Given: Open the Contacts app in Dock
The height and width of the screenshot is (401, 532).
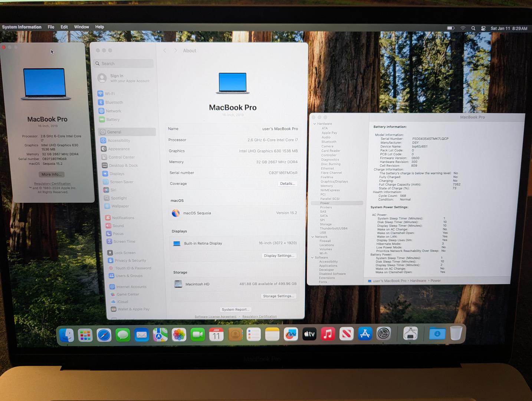Looking at the screenshot, I should (x=235, y=335).
